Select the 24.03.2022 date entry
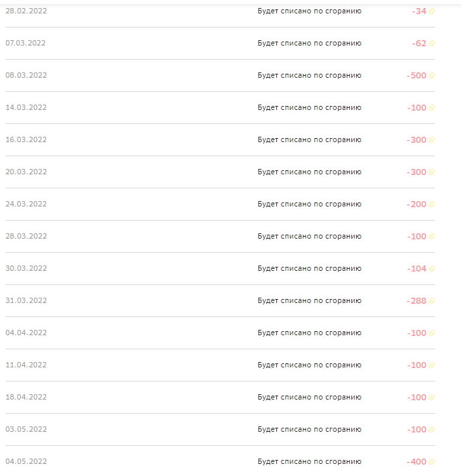The image size is (462, 476). coord(26,204)
